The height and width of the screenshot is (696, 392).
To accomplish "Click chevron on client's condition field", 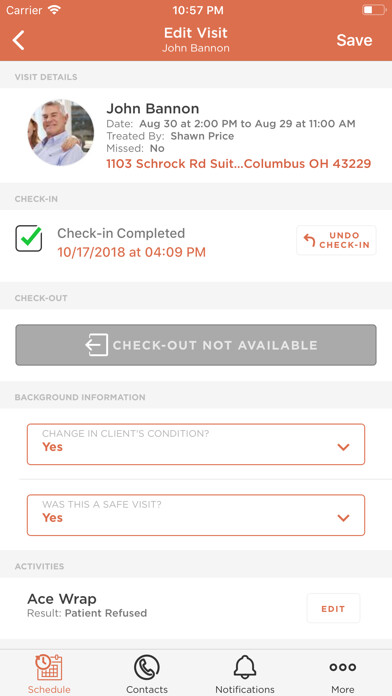I will [343, 447].
